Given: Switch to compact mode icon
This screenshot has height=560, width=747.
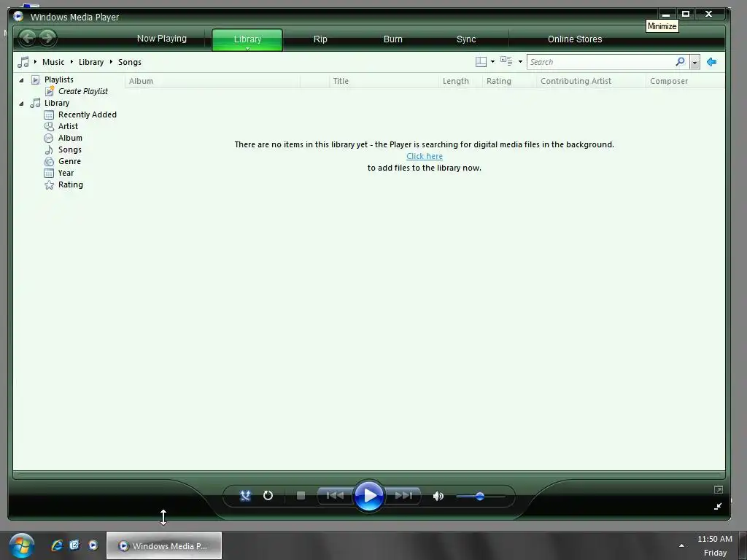Looking at the screenshot, I should [x=719, y=506].
